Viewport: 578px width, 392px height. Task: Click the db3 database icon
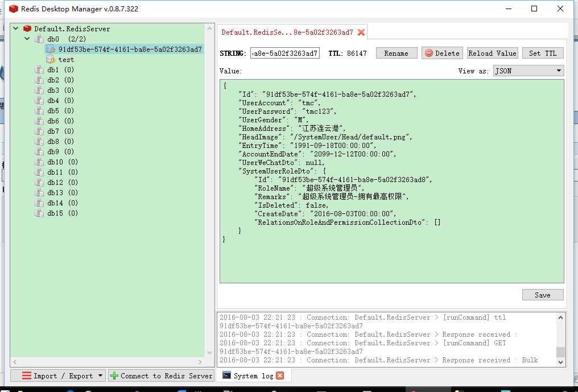pos(39,90)
